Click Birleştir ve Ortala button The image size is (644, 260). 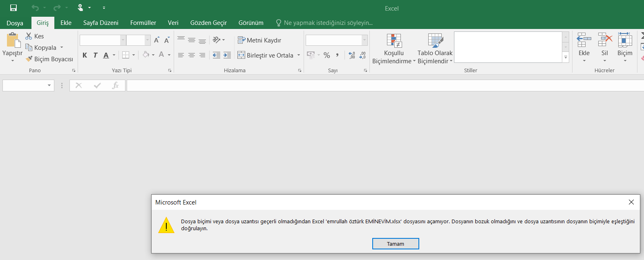coord(266,55)
